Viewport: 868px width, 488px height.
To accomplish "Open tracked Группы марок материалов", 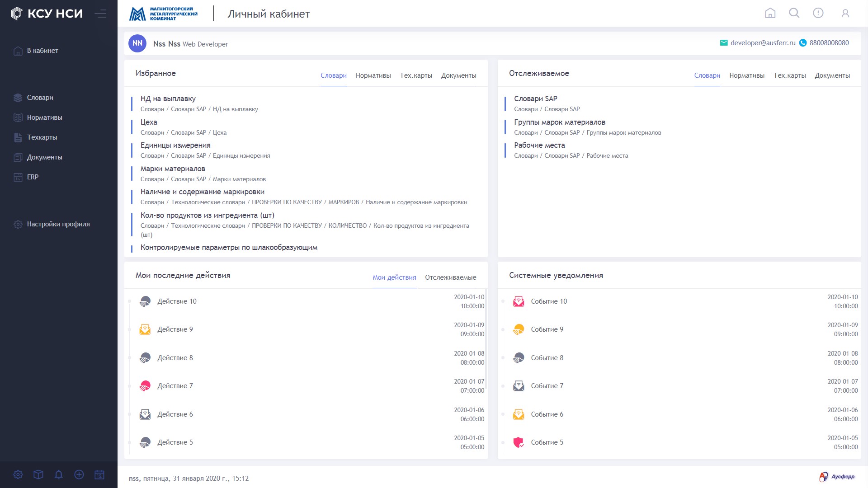I will (x=560, y=122).
